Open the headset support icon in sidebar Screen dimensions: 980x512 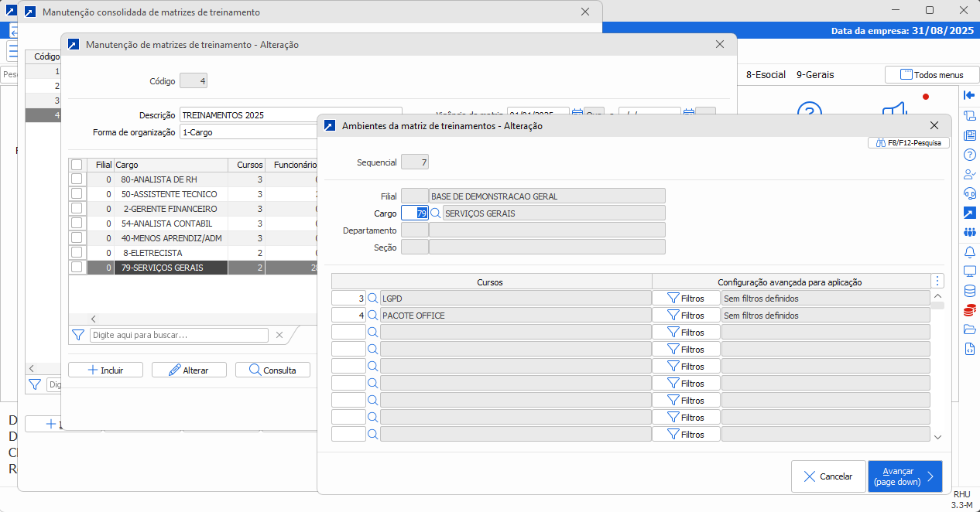pyautogui.click(x=969, y=193)
